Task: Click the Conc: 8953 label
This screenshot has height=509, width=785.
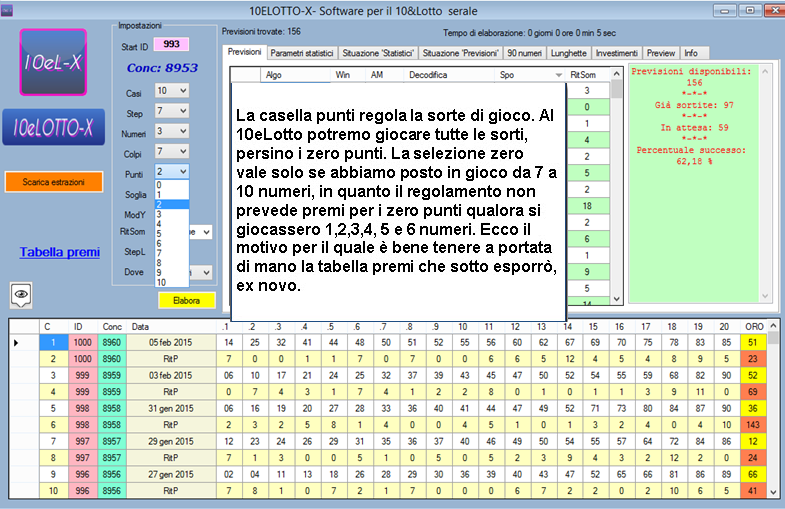Action: click(162, 68)
